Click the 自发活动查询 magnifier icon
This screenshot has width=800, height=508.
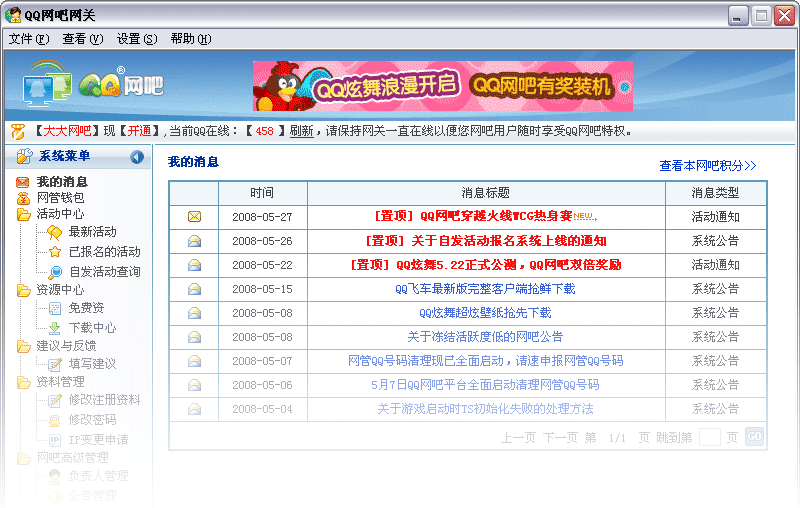coord(55,272)
